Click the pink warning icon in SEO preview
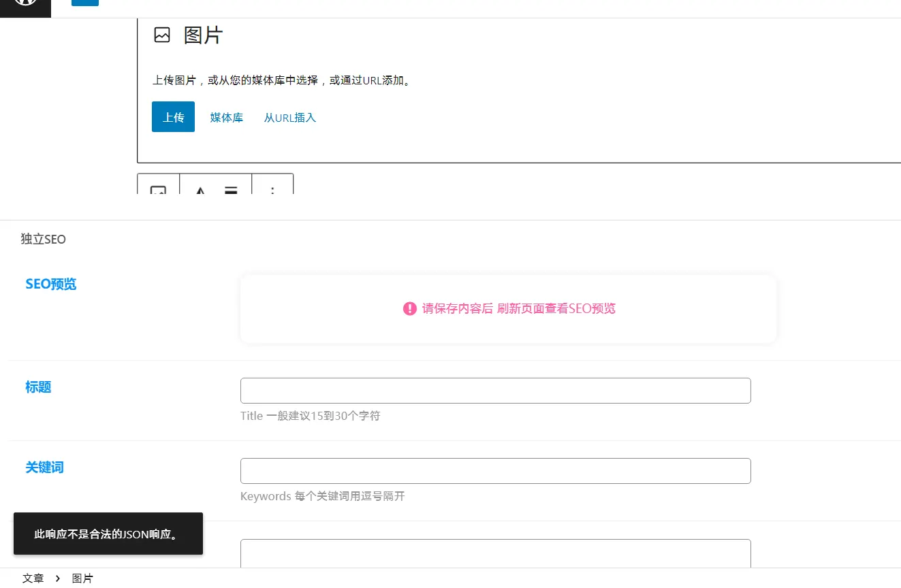Screen dimensions: 901x588 pos(409,309)
